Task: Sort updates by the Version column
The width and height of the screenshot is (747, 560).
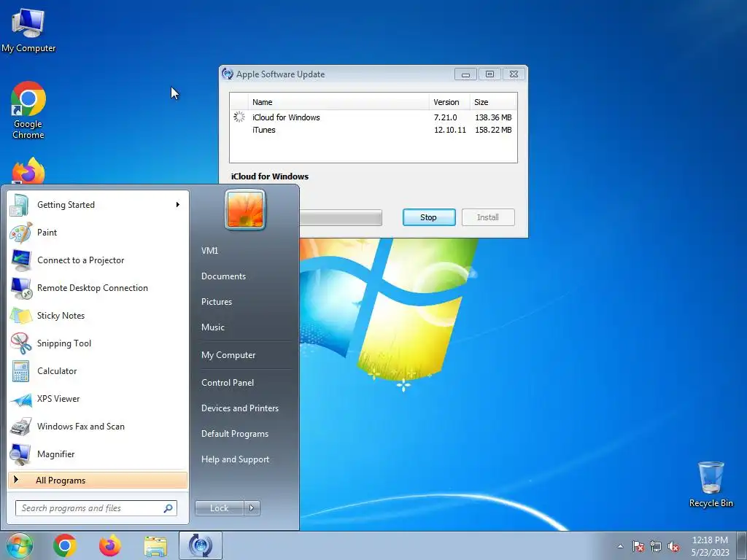Action: tap(449, 102)
